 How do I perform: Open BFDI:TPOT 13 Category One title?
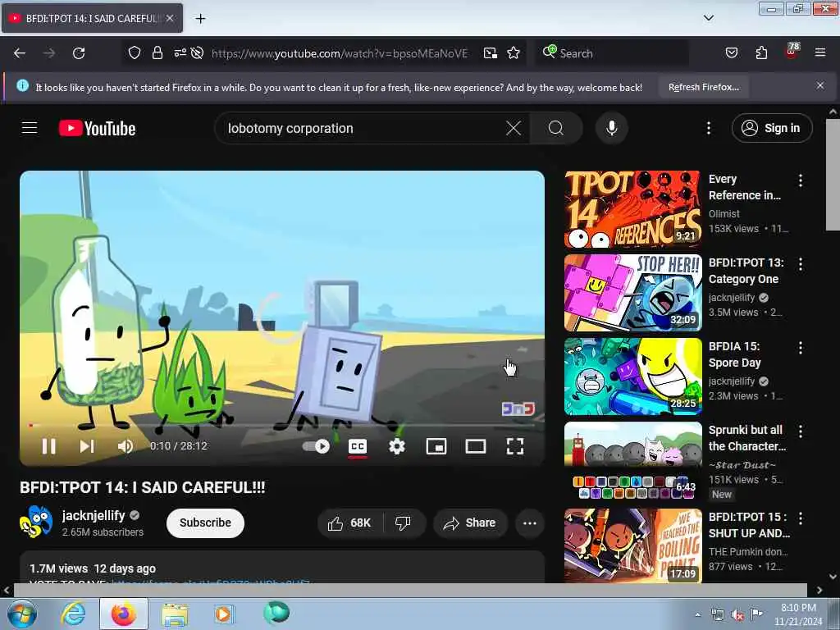[x=746, y=271]
